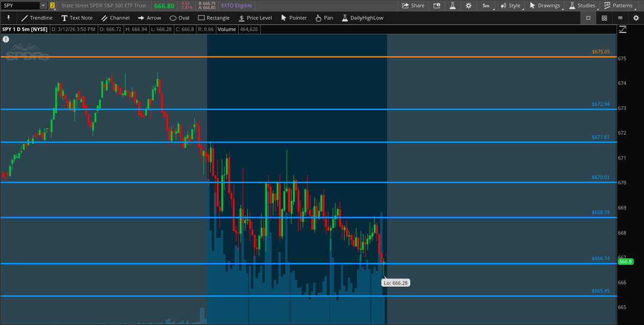Click the green 666.8 price axis marker
This screenshot has width=644, height=325.
[x=626, y=262]
